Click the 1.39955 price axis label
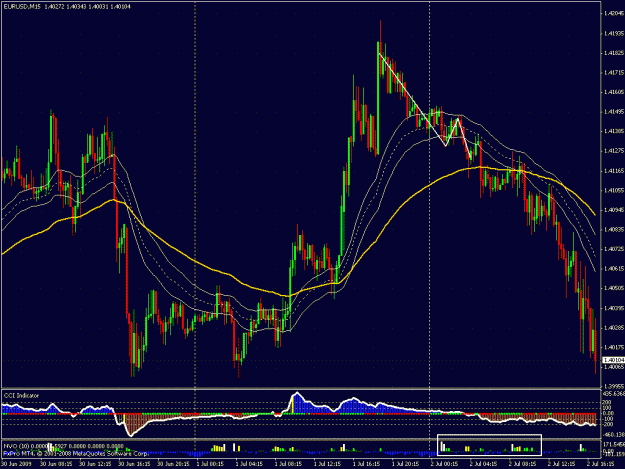The height and width of the screenshot is (469, 625). [x=614, y=387]
